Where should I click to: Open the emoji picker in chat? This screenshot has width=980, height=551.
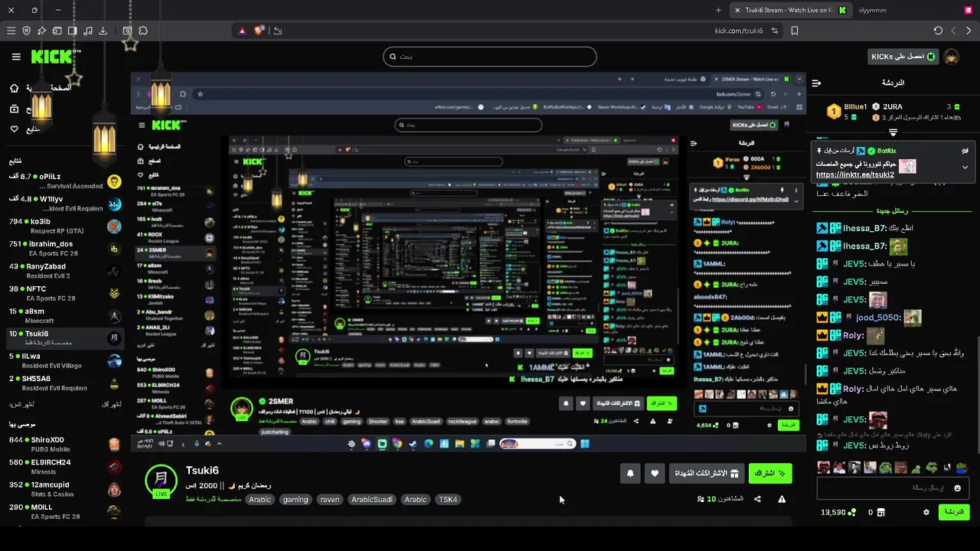(957, 488)
